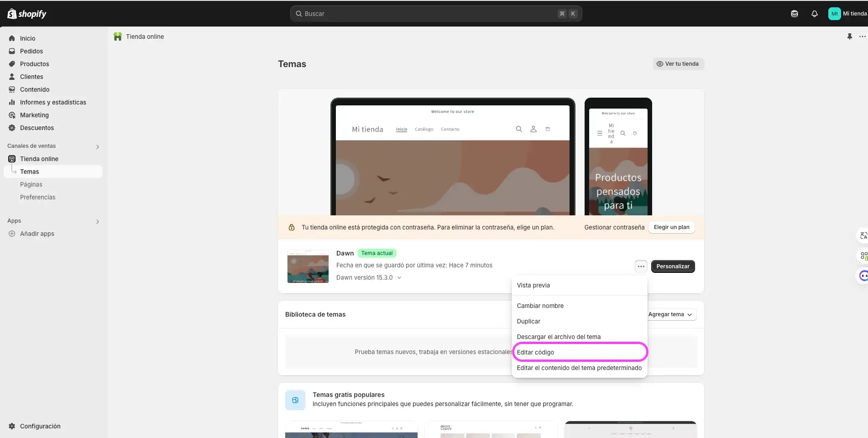Open the Agregar tema dropdown
868x438 pixels.
[670, 314]
